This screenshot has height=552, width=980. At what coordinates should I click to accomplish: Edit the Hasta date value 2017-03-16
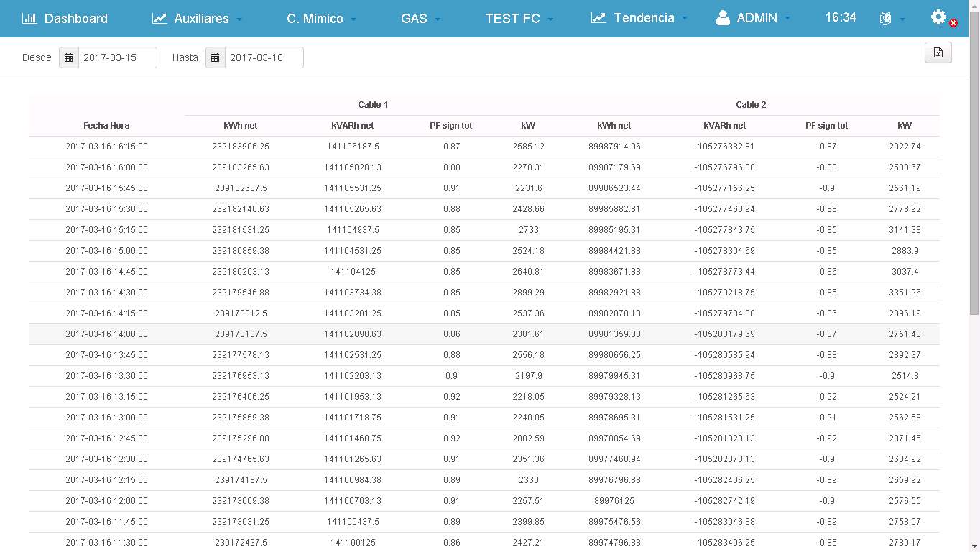(264, 57)
